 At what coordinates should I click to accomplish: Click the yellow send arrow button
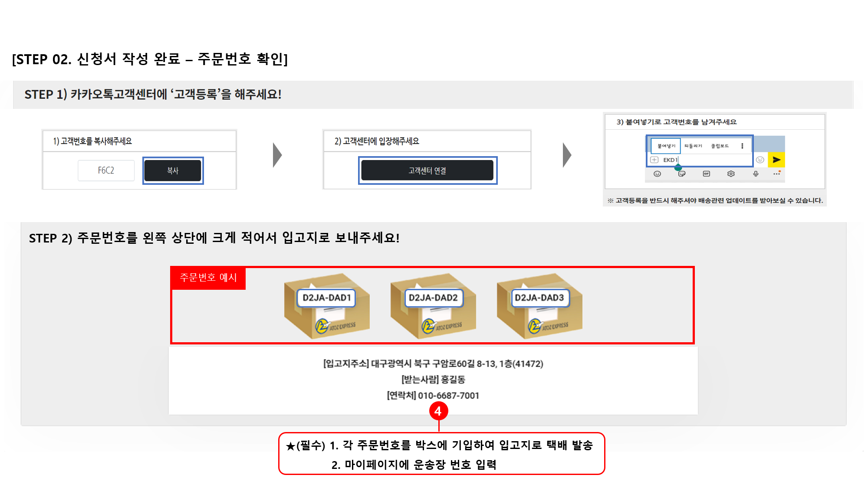776,160
